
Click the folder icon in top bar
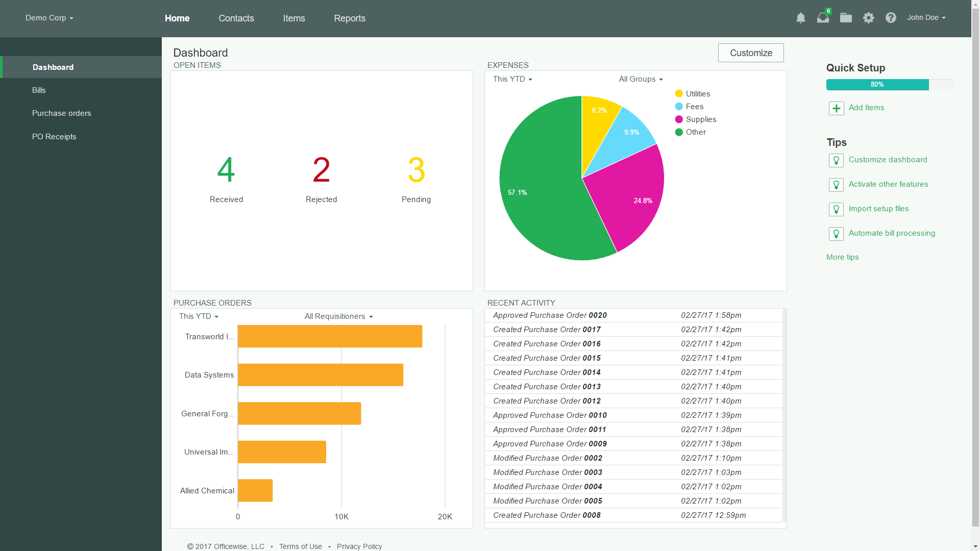(846, 18)
